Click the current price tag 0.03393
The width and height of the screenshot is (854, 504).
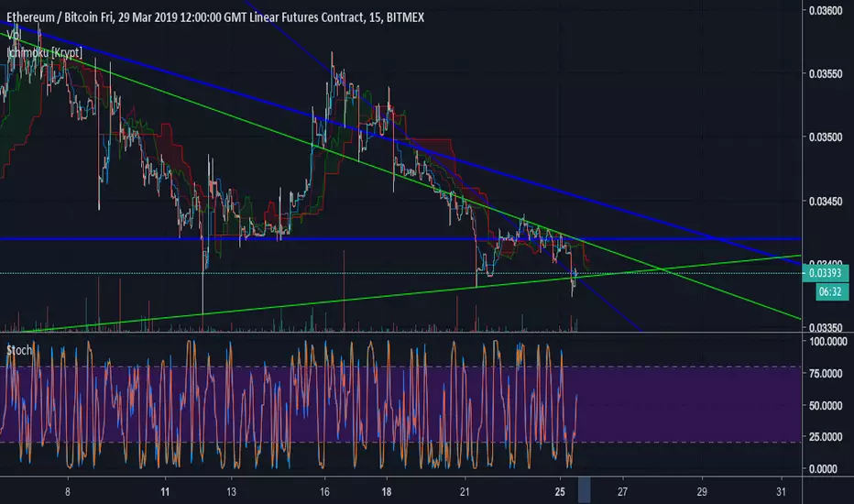825,273
